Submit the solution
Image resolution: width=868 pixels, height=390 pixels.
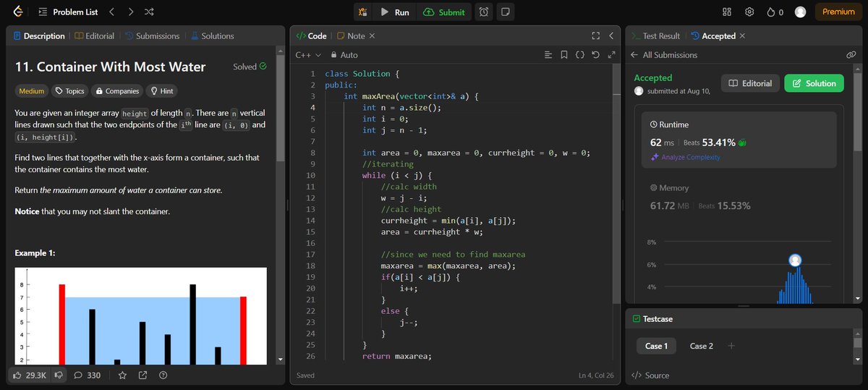point(444,12)
